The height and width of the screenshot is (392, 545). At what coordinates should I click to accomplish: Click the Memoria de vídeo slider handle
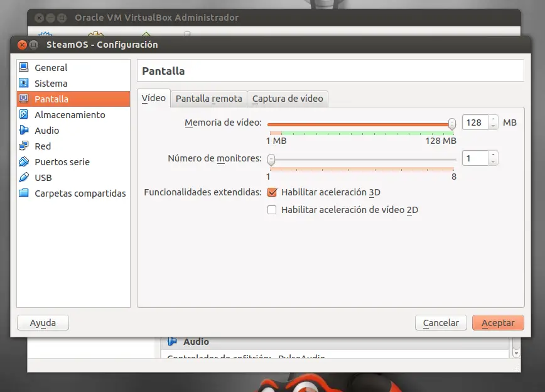click(x=452, y=124)
